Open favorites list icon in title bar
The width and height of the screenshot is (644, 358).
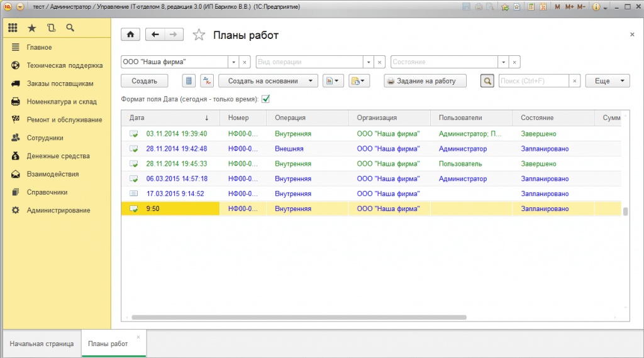tap(517, 6)
